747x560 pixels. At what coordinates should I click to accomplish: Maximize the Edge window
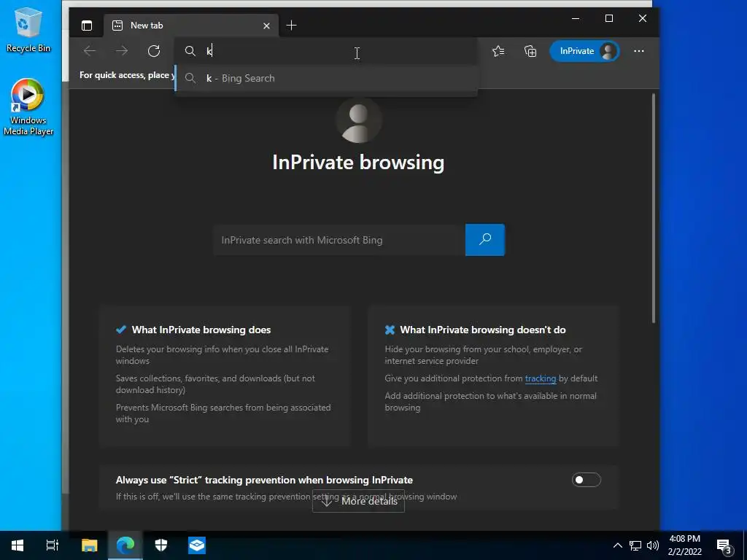[x=609, y=18]
